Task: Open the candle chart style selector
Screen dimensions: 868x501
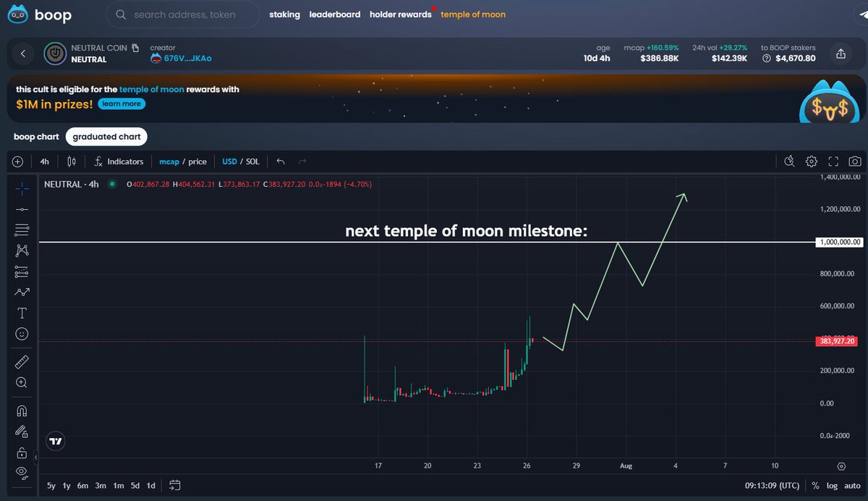Action: tap(72, 161)
